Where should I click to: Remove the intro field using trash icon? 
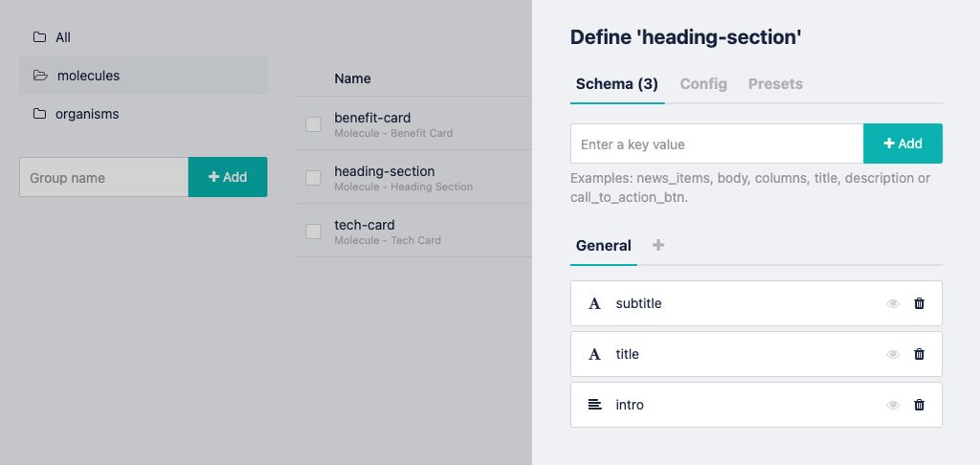tap(920, 405)
